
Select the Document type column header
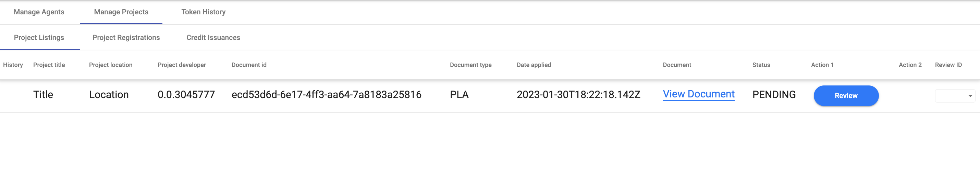tap(470, 65)
